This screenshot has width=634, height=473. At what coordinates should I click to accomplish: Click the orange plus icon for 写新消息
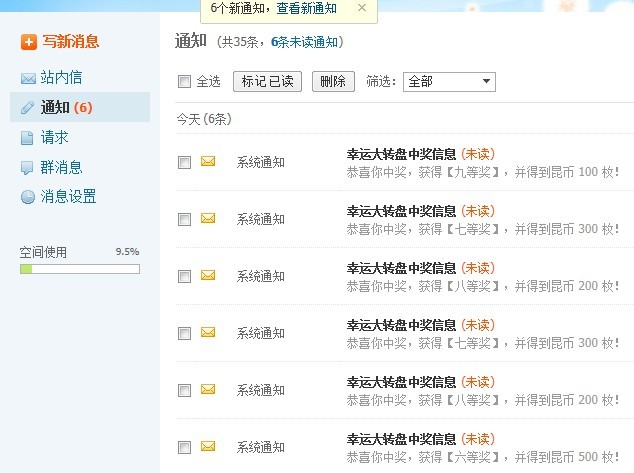pos(29,42)
